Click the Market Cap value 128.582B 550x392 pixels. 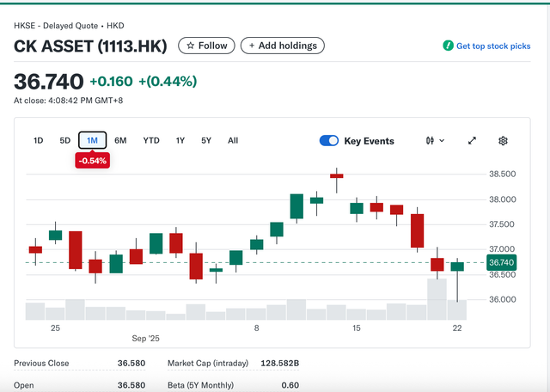tap(279, 364)
